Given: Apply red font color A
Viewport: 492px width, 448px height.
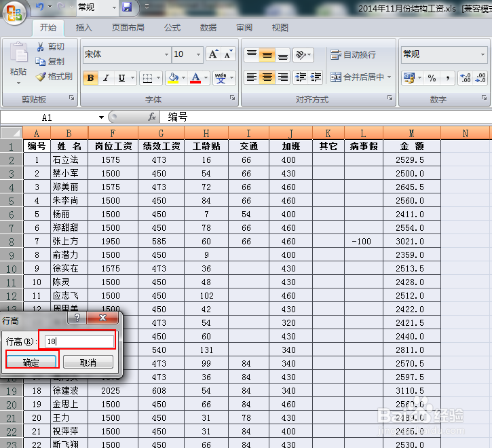Looking at the screenshot, I should pyautogui.click(x=195, y=78).
